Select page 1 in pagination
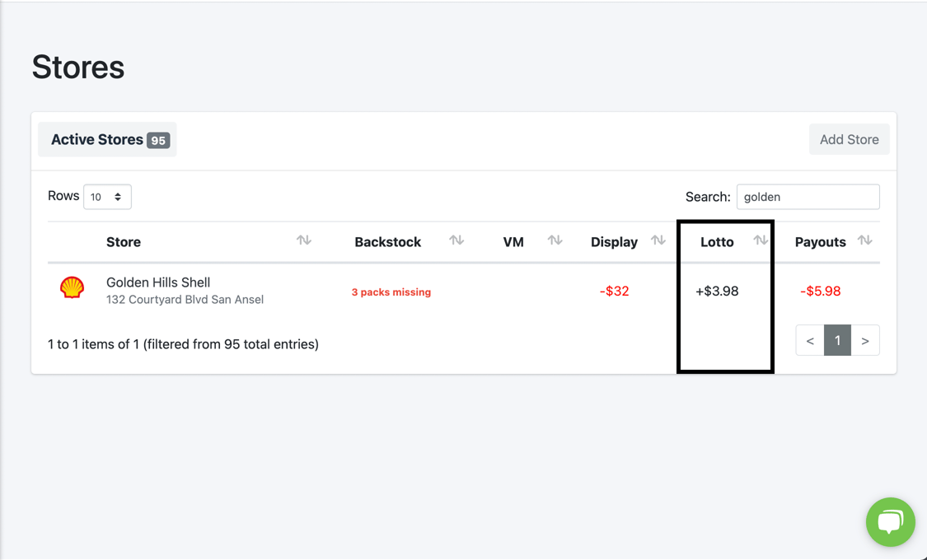Viewport: 927px width, 560px height. tap(837, 340)
